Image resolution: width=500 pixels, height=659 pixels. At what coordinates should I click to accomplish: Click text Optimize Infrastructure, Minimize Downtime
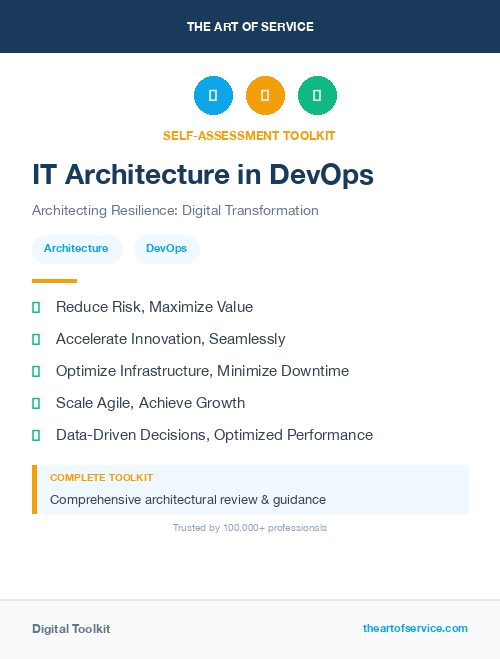[x=203, y=371]
